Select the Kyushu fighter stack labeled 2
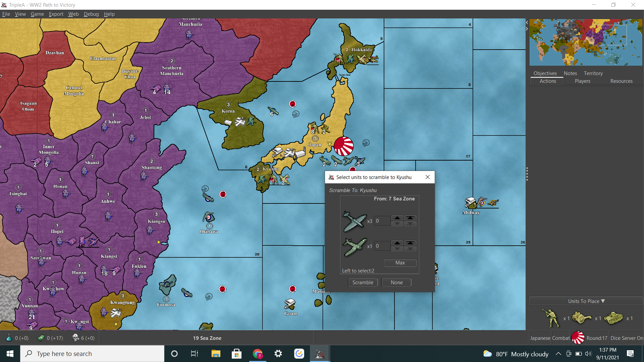Screen dimensions: 644x362 [x=284, y=179]
